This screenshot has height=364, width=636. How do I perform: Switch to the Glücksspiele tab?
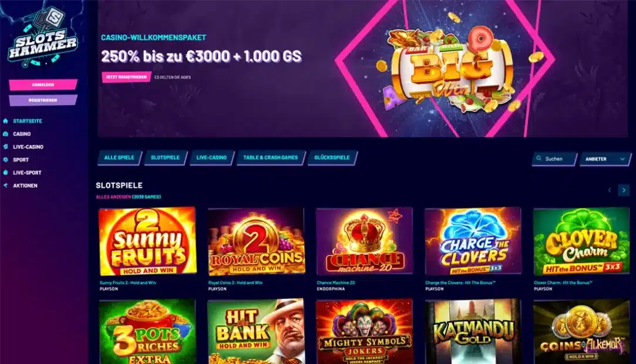tap(332, 158)
